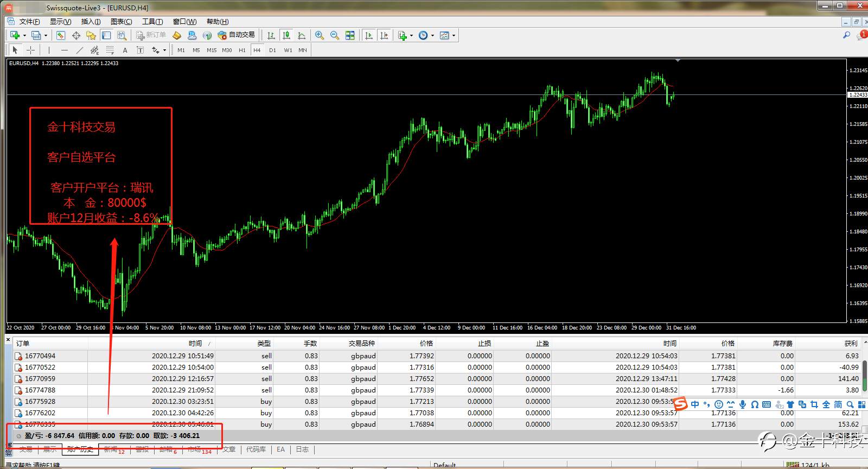Close the terminal panel with X
Image resolution: width=868 pixels, height=469 pixels.
tap(8, 340)
